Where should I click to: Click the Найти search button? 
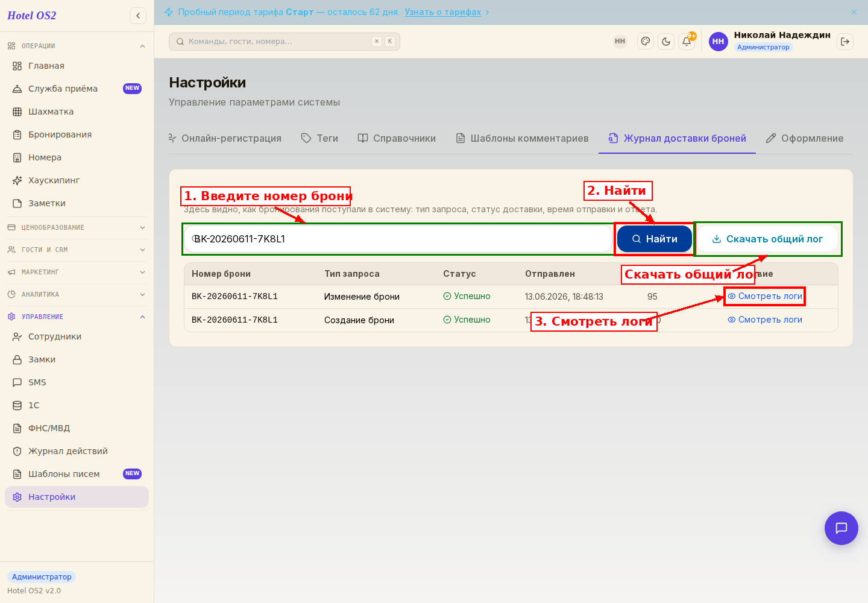pyautogui.click(x=655, y=239)
